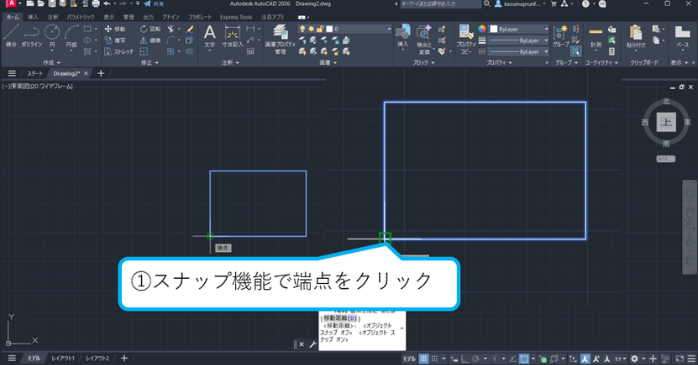The image size is (698, 365).
Task: Toggle polar tracking in status bar
Action: click(x=476, y=358)
